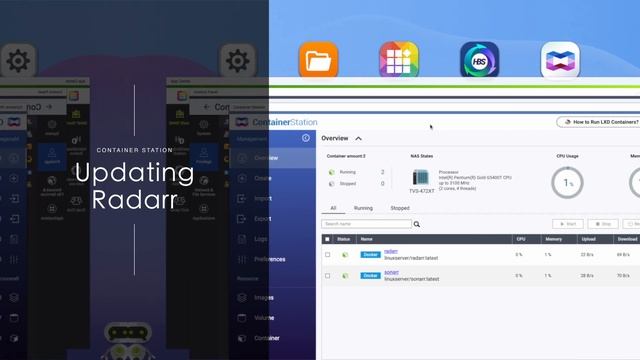The height and width of the screenshot is (360, 640).
Task: Sort by the Status column header
Action: [344, 239]
